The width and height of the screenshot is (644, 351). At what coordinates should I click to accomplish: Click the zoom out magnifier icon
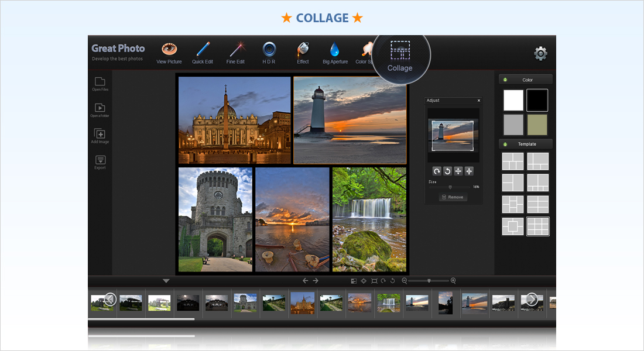pos(405,281)
